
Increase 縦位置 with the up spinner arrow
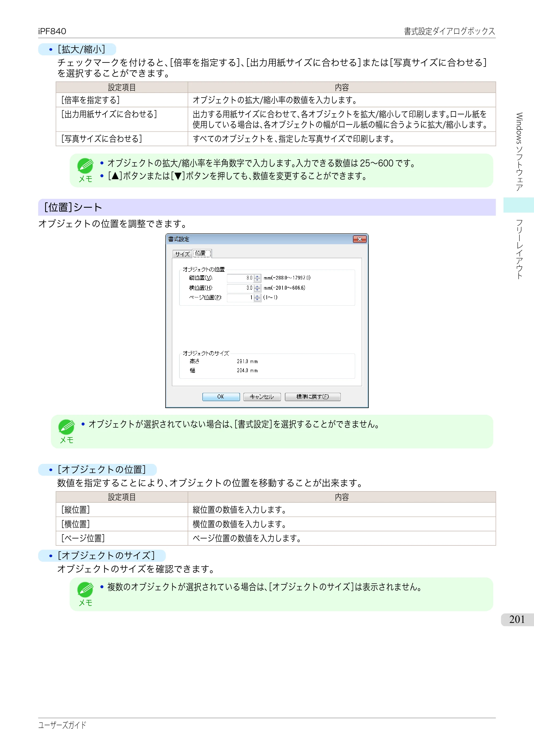(x=257, y=276)
